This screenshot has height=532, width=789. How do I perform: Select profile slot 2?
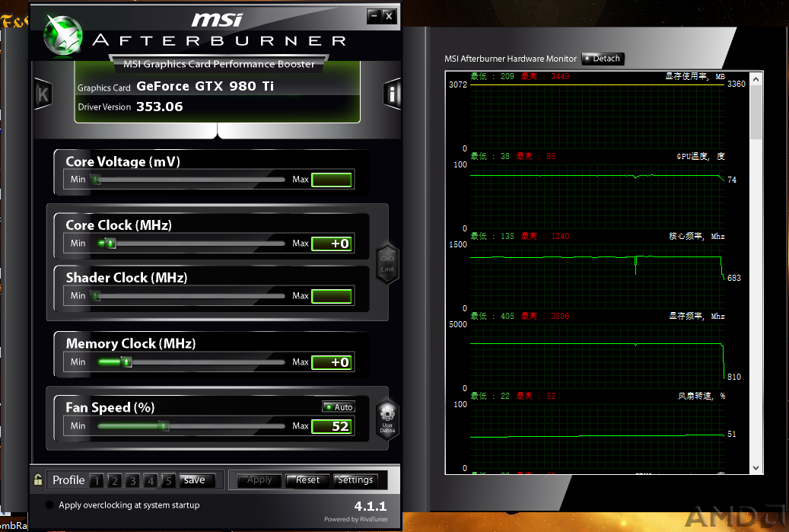pyautogui.click(x=115, y=481)
